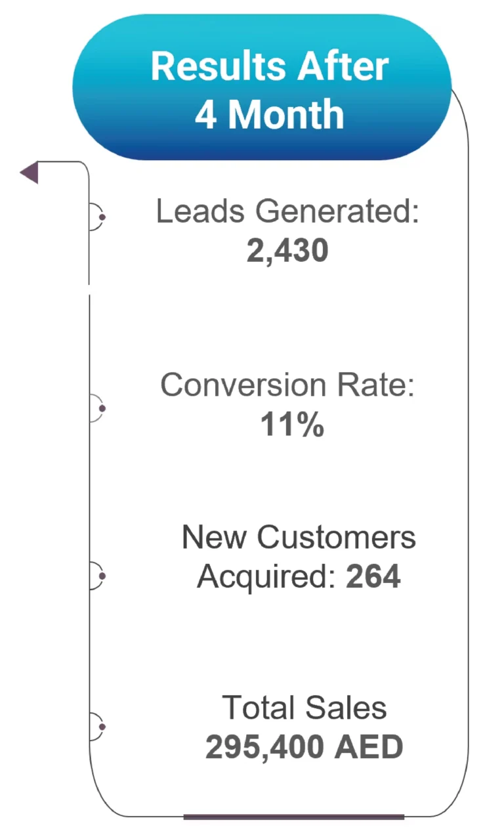Click the "New Customers" text line
Screen dimensions: 504x837
click(x=299, y=537)
